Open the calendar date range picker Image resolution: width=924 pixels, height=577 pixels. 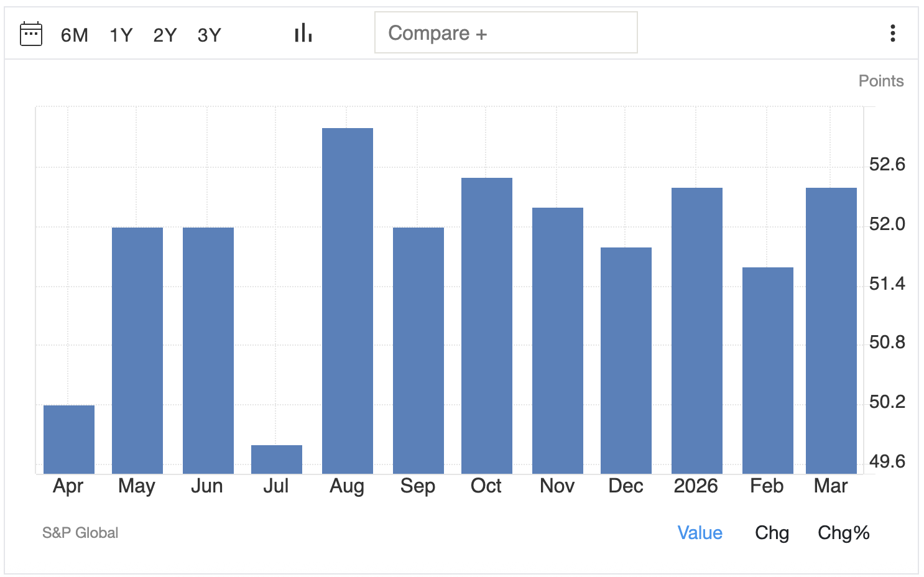31,34
